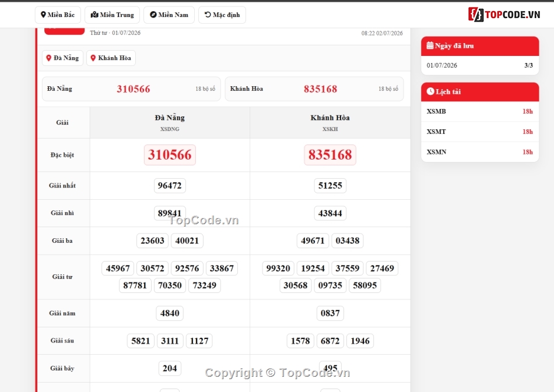Click the red pin icon beside Khánh Hòa
554x392 pixels.
pos(93,58)
